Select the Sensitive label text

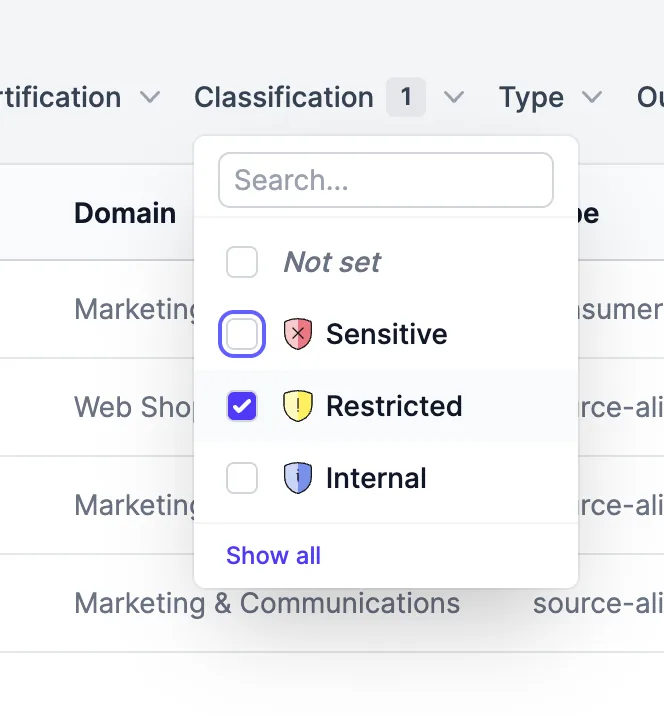coord(387,334)
